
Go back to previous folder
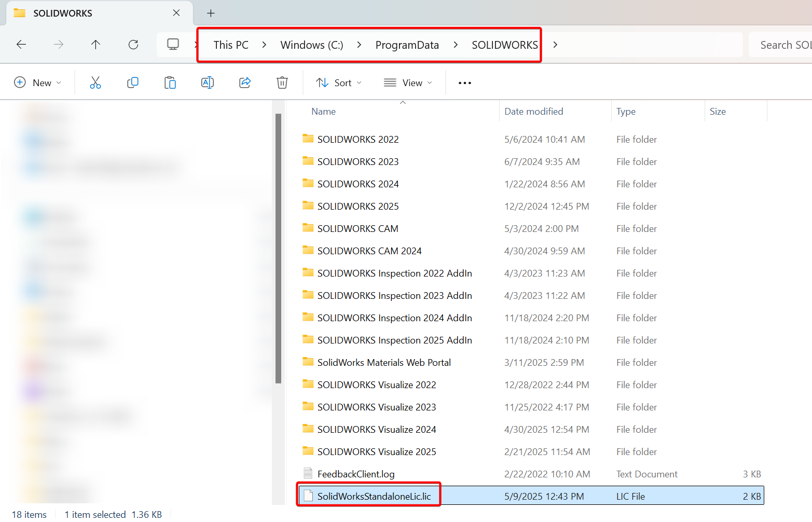click(x=21, y=45)
